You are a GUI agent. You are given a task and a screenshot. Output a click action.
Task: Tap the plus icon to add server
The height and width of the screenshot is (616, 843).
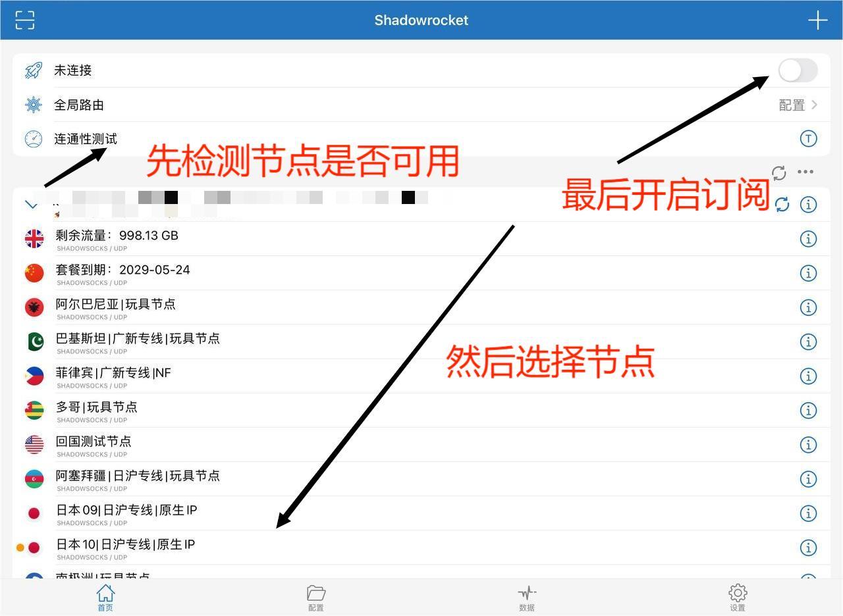tap(817, 20)
